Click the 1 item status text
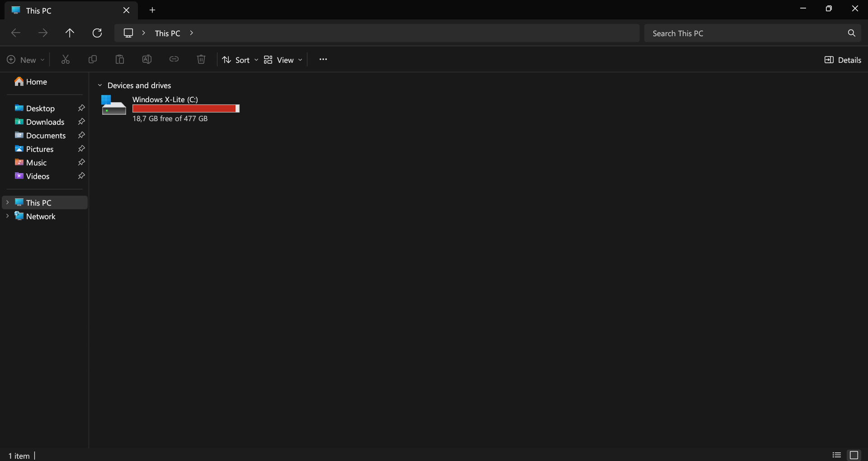This screenshot has height=461, width=868. (19, 456)
